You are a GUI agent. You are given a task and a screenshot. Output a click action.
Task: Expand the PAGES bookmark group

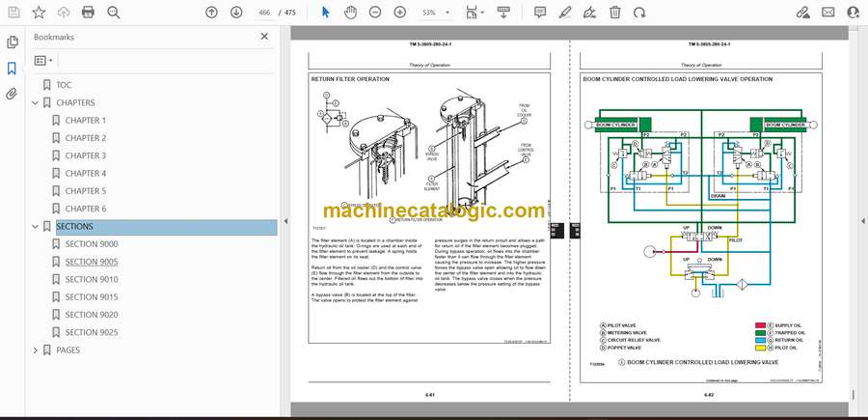coord(36,350)
